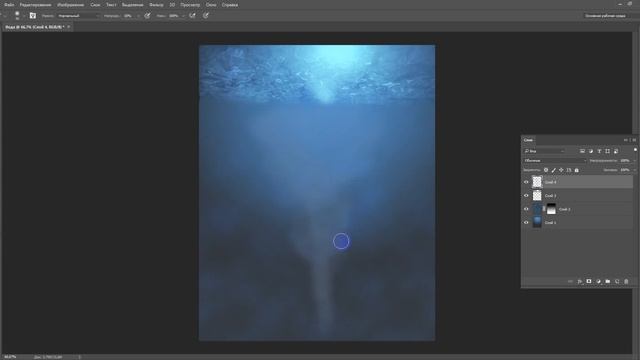Close the document tab
Image resolution: width=640 pixels, height=360 pixels.
pos(69,27)
